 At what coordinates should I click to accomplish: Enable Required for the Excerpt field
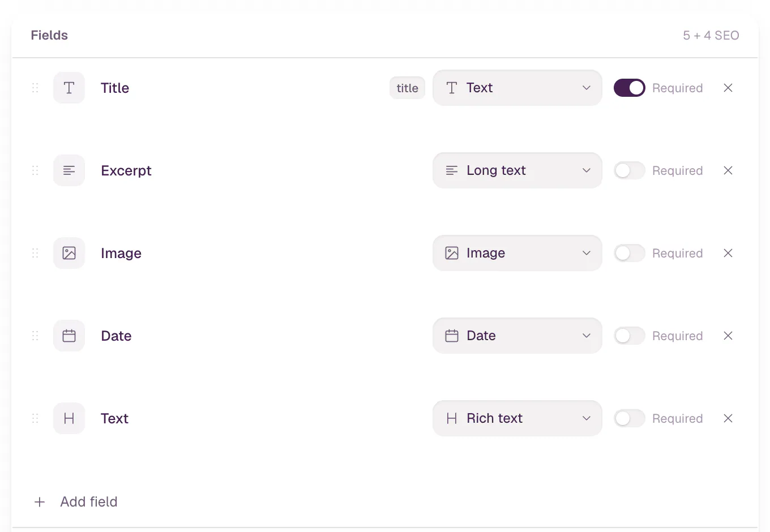click(x=630, y=170)
